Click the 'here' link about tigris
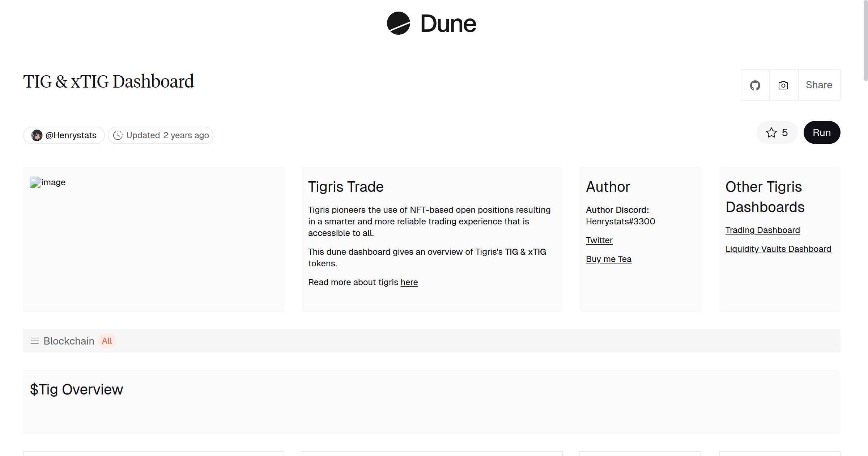 click(x=409, y=282)
